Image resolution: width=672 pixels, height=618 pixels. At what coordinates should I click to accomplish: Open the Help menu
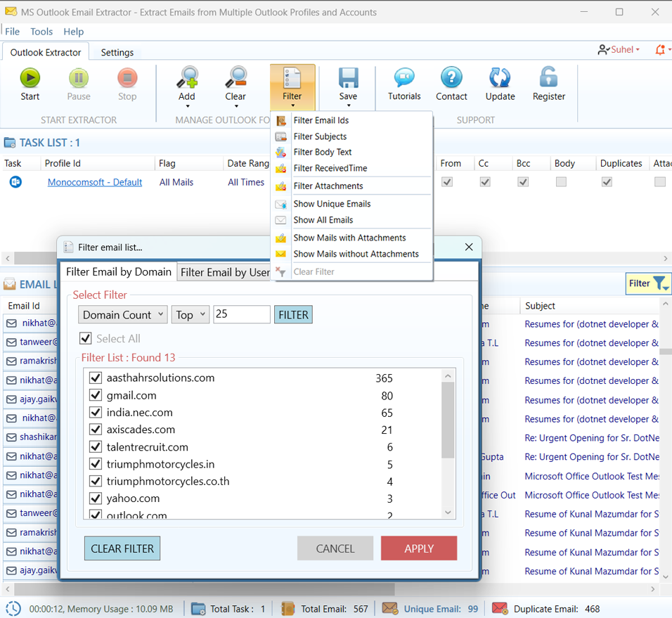point(74,32)
